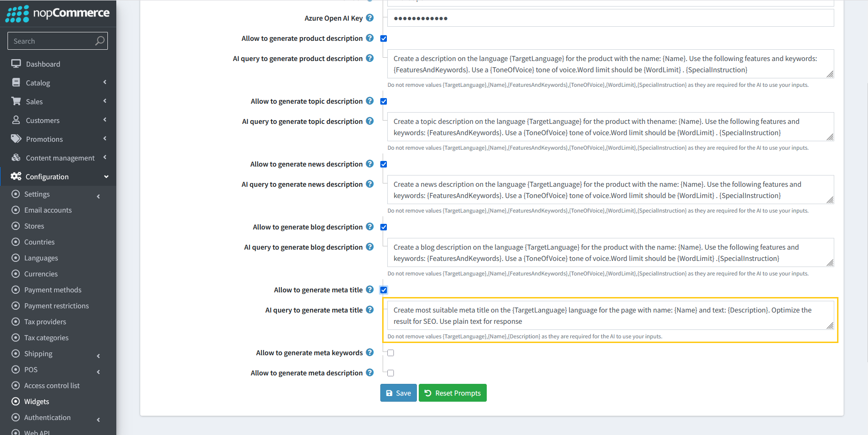The image size is (868, 435).
Task: Click the help icon beside Azure Open AI Key
Action: (x=370, y=18)
